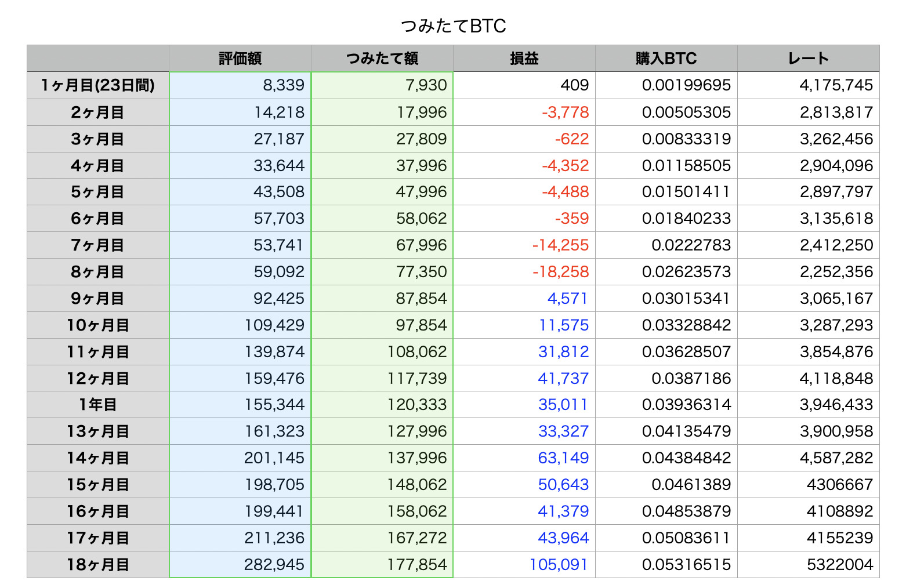Click the 1年目 row label
The width and height of the screenshot is (906, 588).
pos(98,404)
